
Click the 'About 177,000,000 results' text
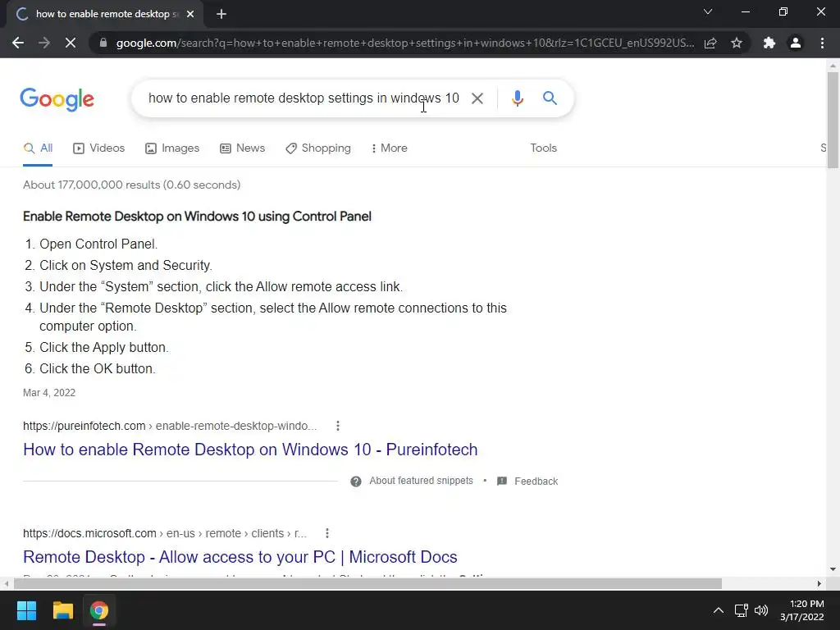pos(132,185)
